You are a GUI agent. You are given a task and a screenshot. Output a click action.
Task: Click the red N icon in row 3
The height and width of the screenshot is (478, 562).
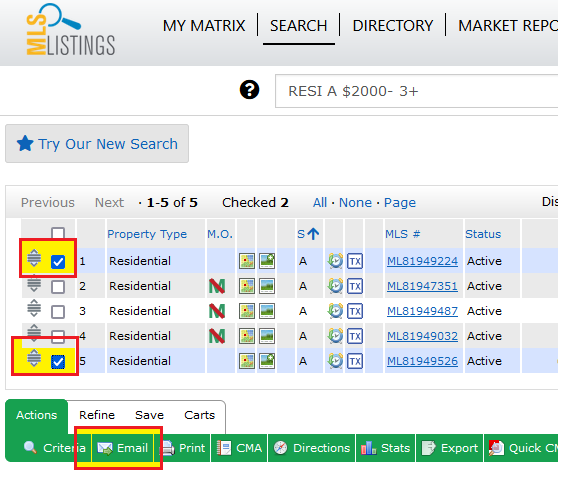[217, 311]
